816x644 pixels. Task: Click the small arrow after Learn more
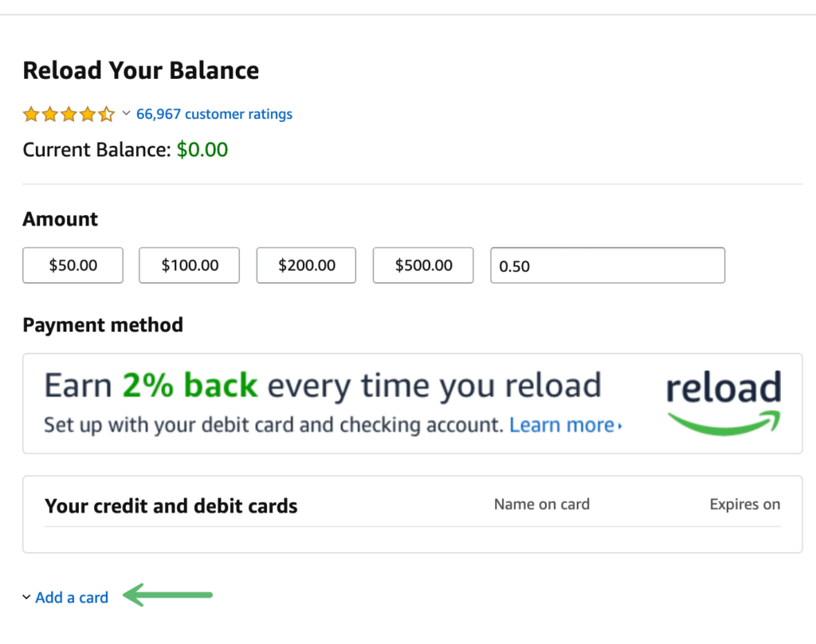(x=620, y=426)
